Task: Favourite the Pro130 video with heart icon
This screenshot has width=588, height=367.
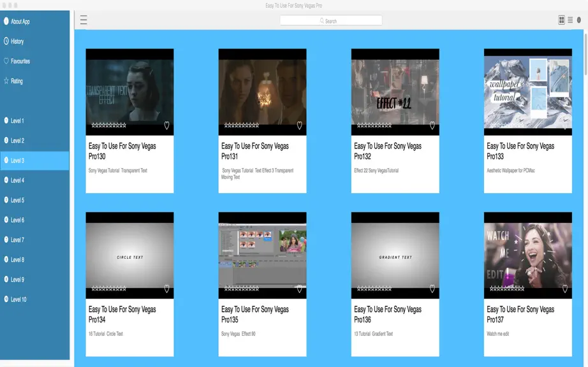Action: coord(166,126)
